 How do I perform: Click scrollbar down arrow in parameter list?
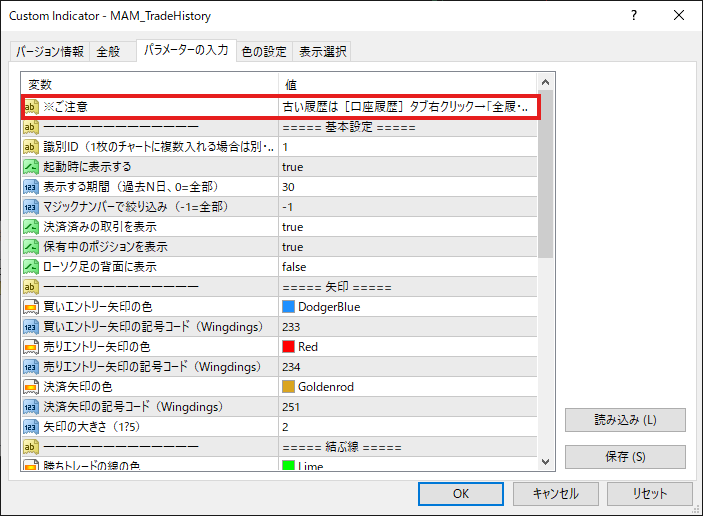point(546,462)
